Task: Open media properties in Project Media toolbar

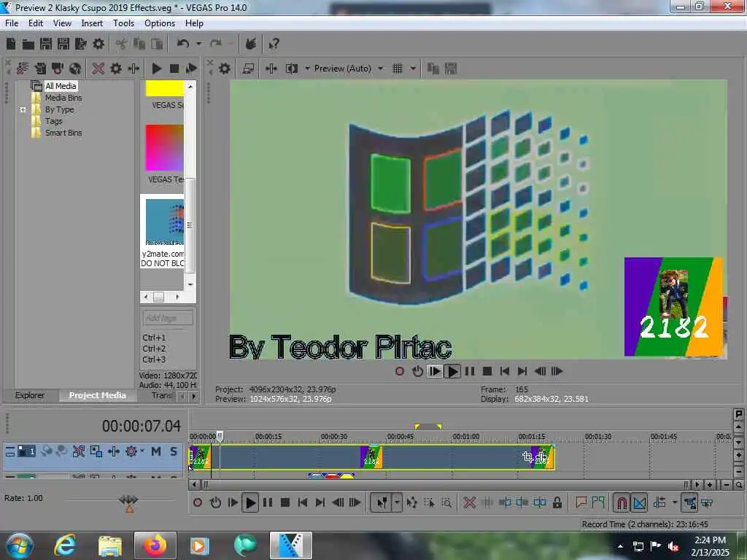Action: pyautogui.click(x=116, y=69)
